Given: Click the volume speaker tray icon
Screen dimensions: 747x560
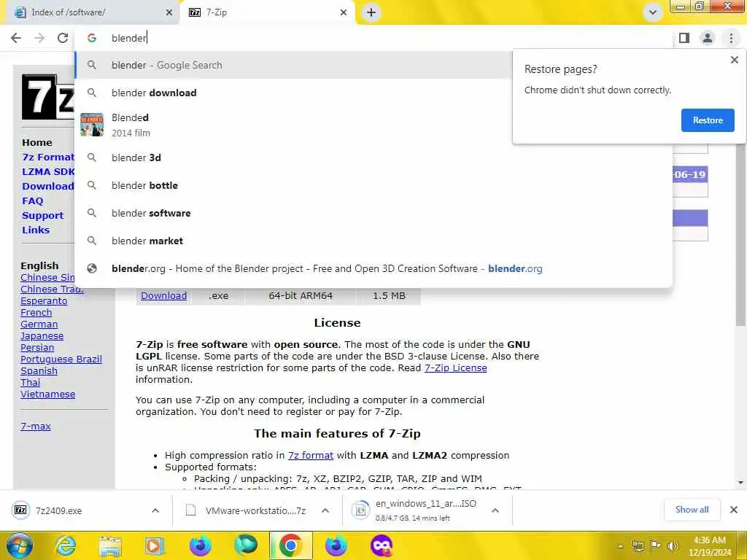Looking at the screenshot, I should (x=673, y=546).
